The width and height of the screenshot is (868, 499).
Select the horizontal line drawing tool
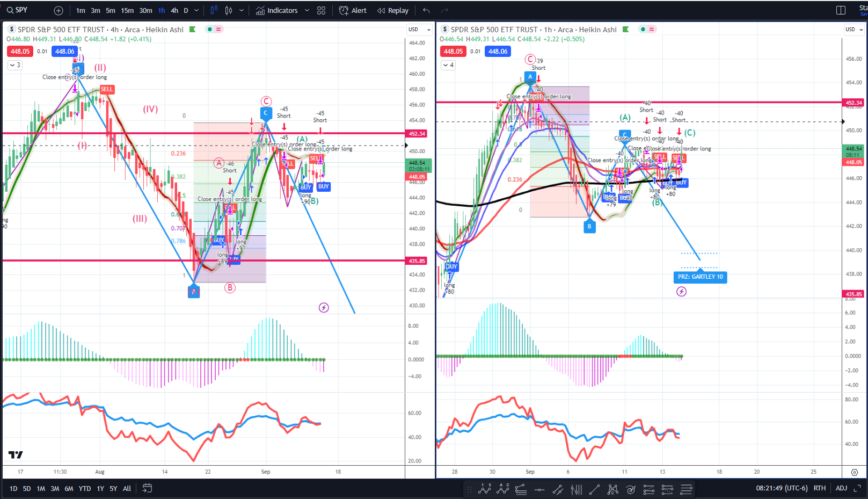(539, 489)
